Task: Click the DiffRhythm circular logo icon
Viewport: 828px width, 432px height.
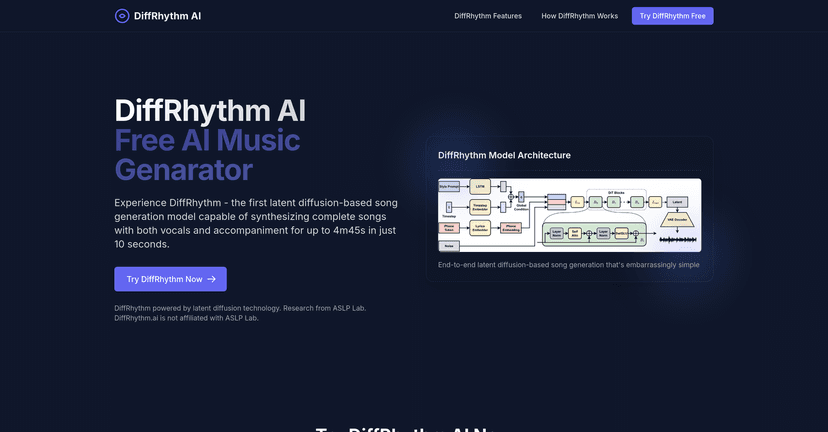Action: [x=122, y=16]
